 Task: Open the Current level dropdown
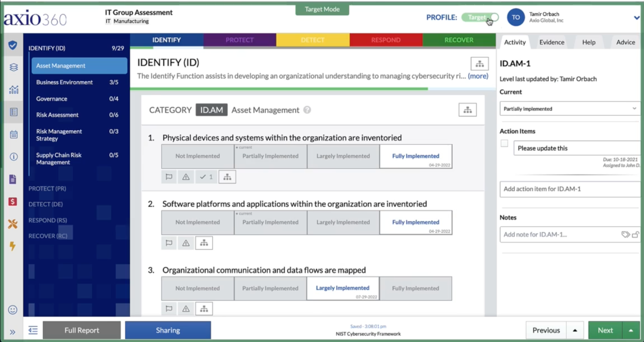point(570,109)
